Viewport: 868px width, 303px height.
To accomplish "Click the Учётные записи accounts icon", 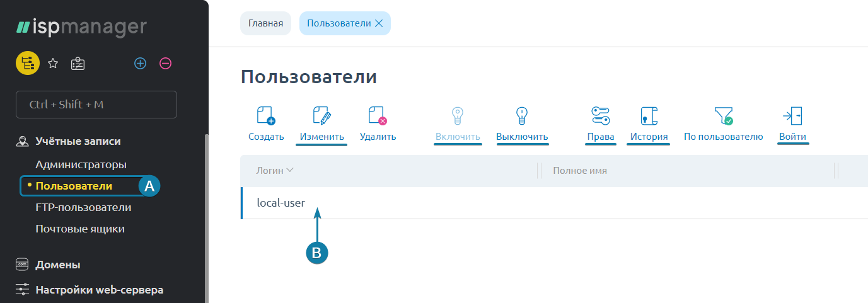I will [22, 142].
